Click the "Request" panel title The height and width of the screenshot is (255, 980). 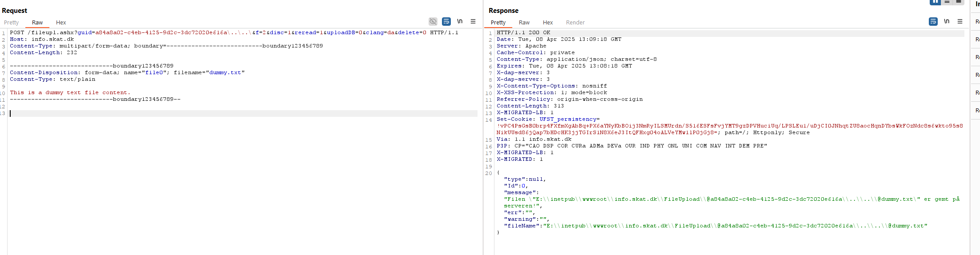[15, 11]
